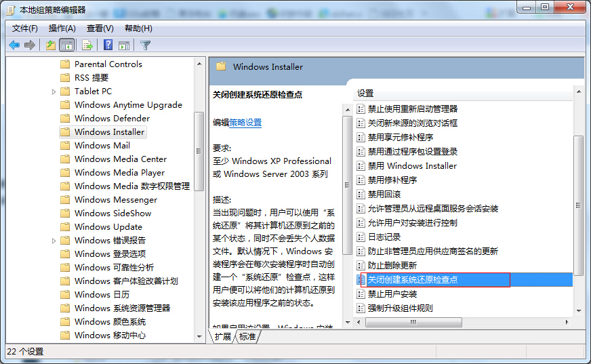
Task: Click the forward arrow toolbar icon
Action: 30,45
